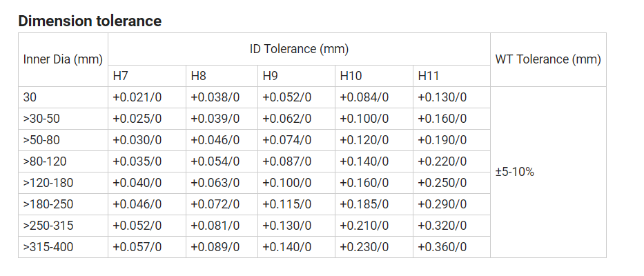This screenshot has width=644, height=276.
Task: Click the Dimension tolerance heading
Action: [x=90, y=21]
